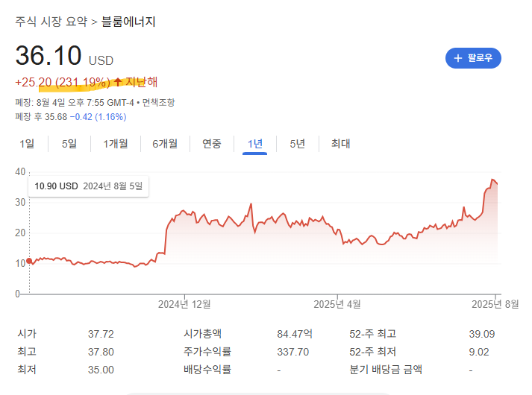Click the 배당수익률 label
This screenshot has width=532, height=395.
click(207, 369)
